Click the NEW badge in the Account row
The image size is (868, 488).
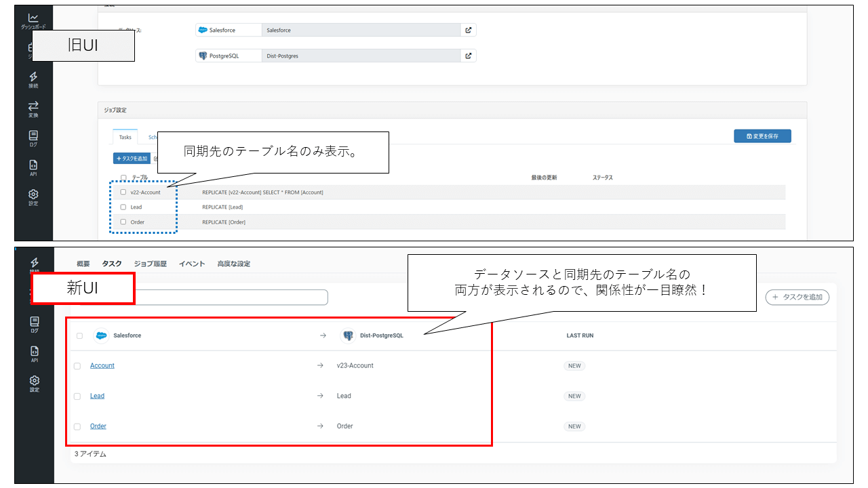(574, 366)
